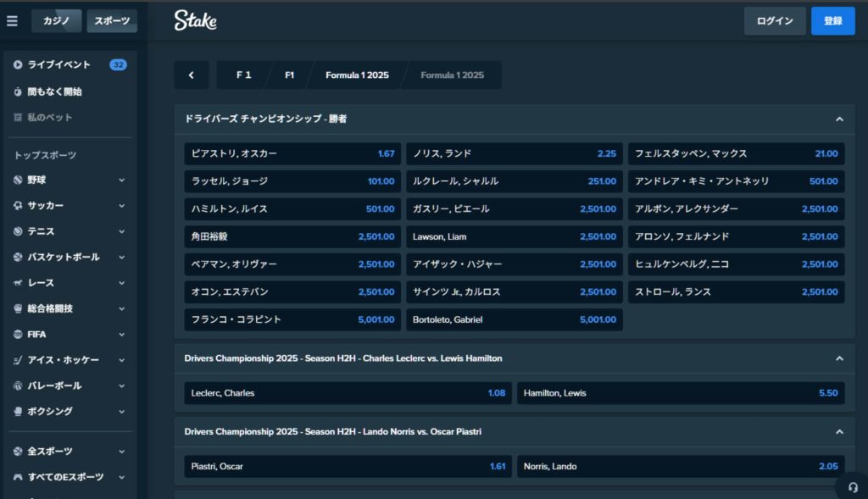Switch to the カジノ tab
The height and width of the screenshot is (499, 868).
(57, 21)
